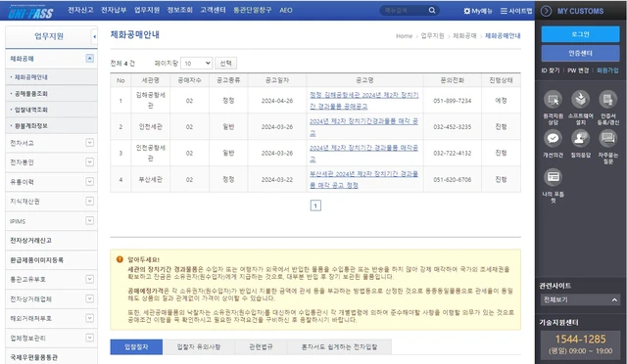Open 소프트웨어 설치 icon
The width and height of the screenshot is (627, 364).
tap(580, 100)
